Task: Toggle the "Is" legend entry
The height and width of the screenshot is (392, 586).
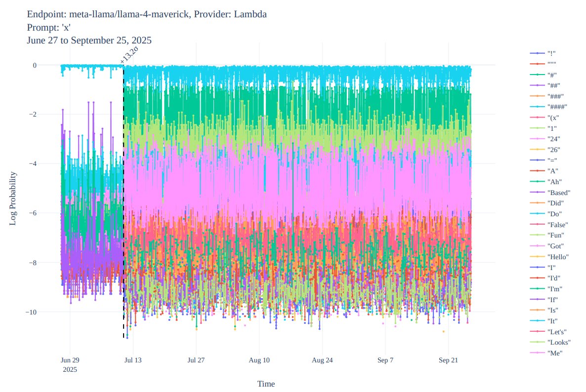Action: pyautogui.click(x=544, y=310)
